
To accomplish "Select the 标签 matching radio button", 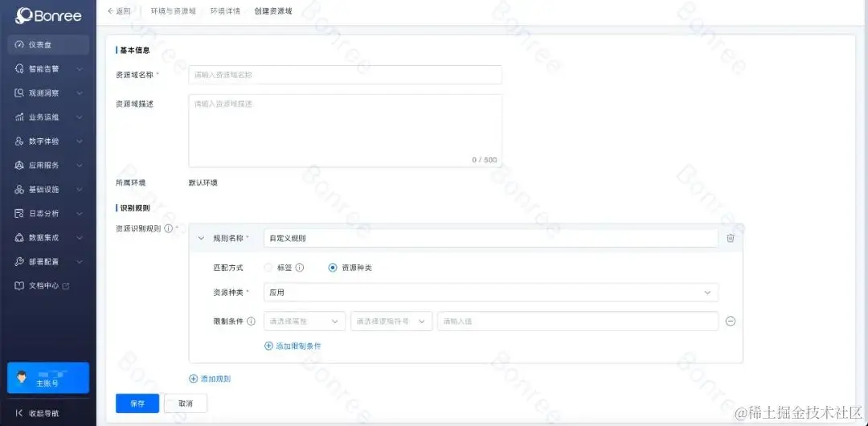I will [268, 268].
